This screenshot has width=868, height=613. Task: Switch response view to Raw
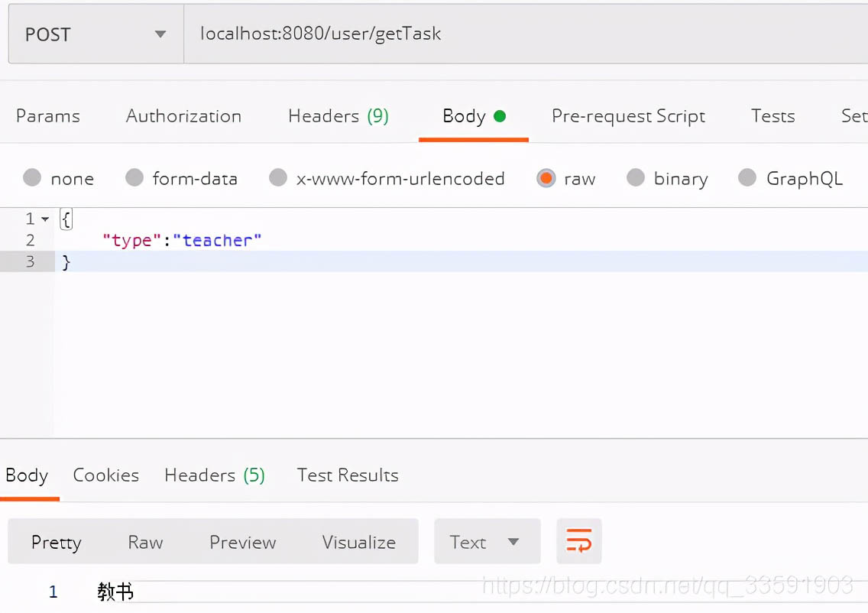pyautogui.click(x=146, y=542)
